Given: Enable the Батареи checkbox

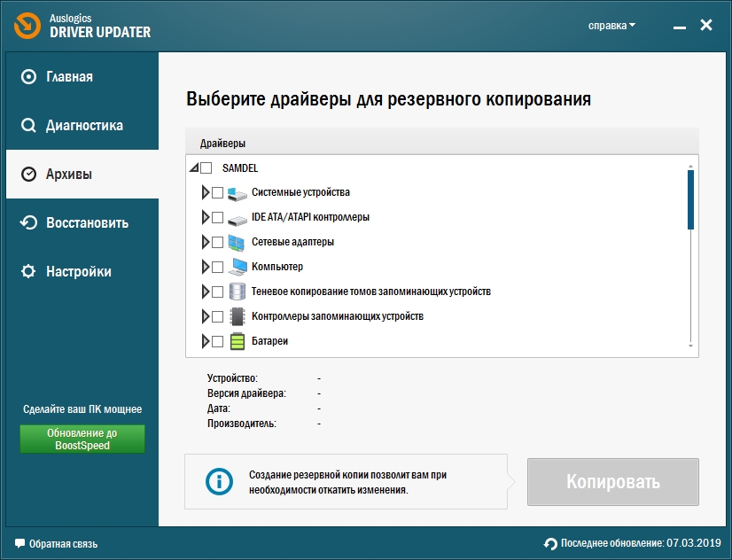Looking at the screenshot, I should coord(217,341).
